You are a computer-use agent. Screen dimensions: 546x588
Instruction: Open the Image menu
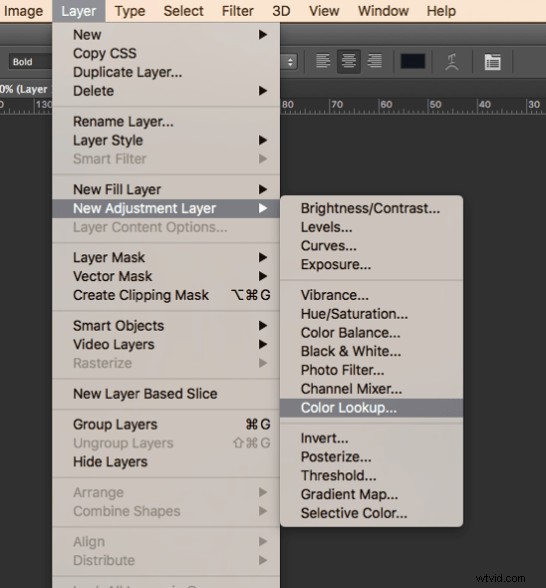pyautogui.click(x=23, y=11)
